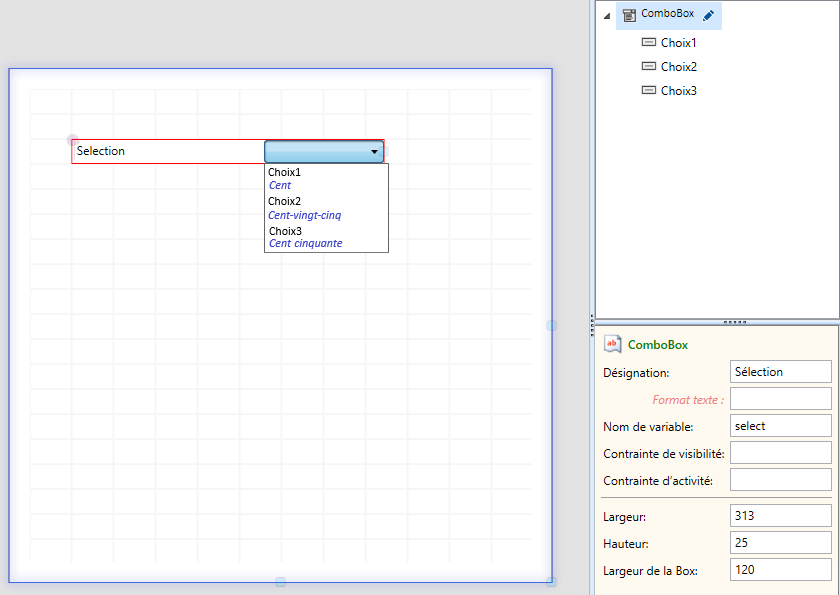Click the icon next to Choix1 in tree
The width and height of the screenshot is (840, 595).
coord(648,43)
